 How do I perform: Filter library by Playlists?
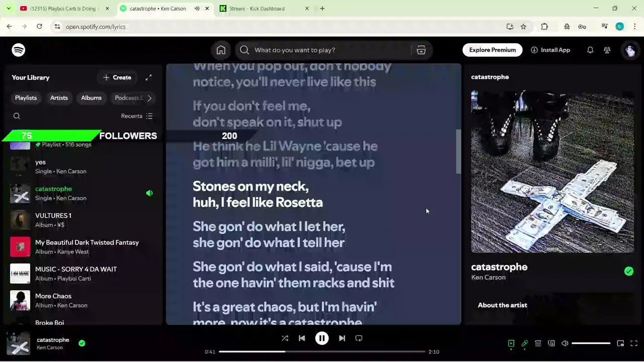coord(26,98)
